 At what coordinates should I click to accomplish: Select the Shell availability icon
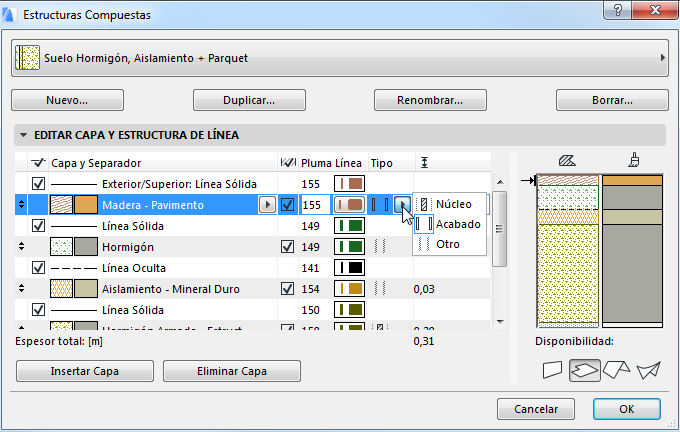pos(648,370)
